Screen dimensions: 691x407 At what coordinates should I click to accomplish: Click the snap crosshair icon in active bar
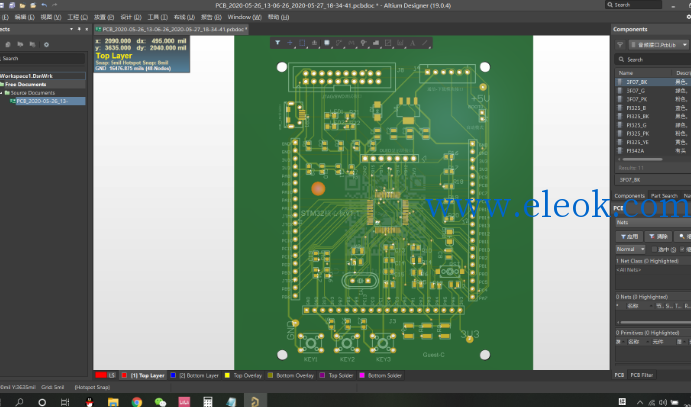[290, 43]
